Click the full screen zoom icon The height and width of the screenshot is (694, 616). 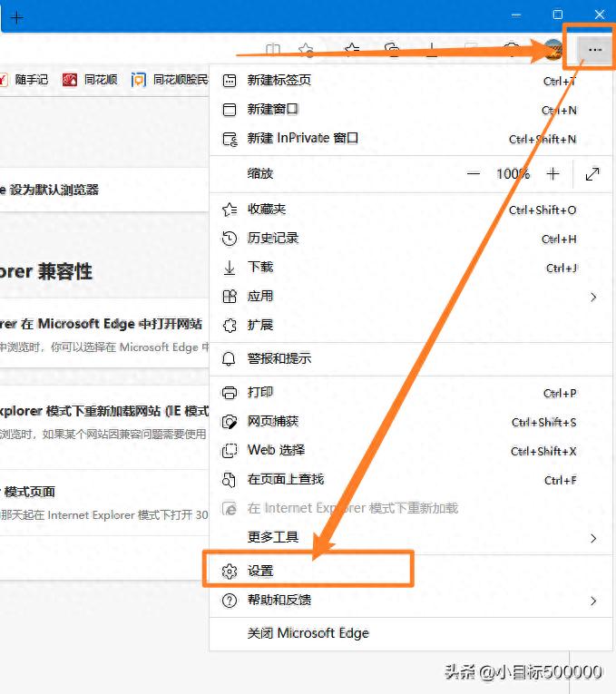pyautogui.click(x=592, y=173)
